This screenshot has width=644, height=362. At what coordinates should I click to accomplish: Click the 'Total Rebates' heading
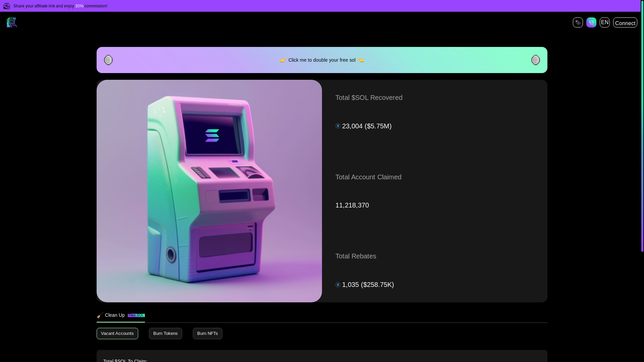coord(356,256)
